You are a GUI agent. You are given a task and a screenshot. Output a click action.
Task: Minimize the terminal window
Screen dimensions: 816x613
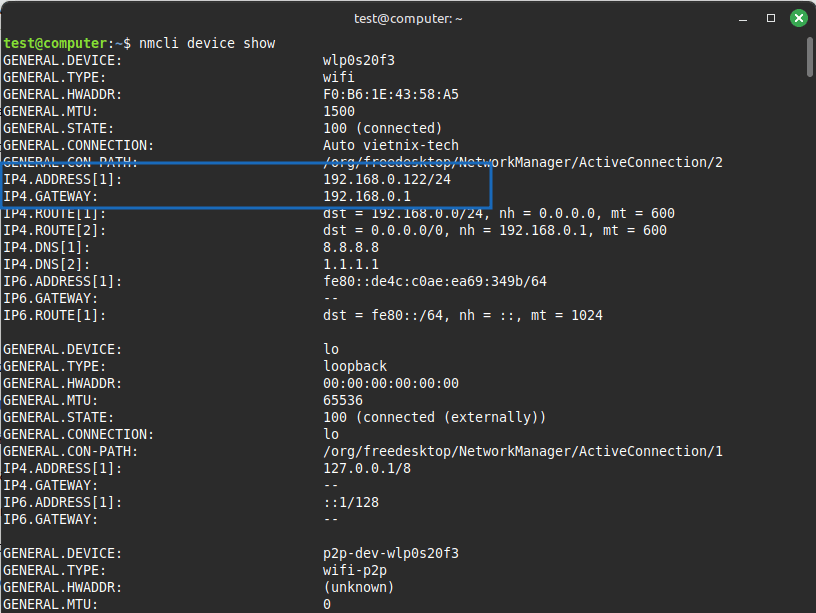coord(743,18)
